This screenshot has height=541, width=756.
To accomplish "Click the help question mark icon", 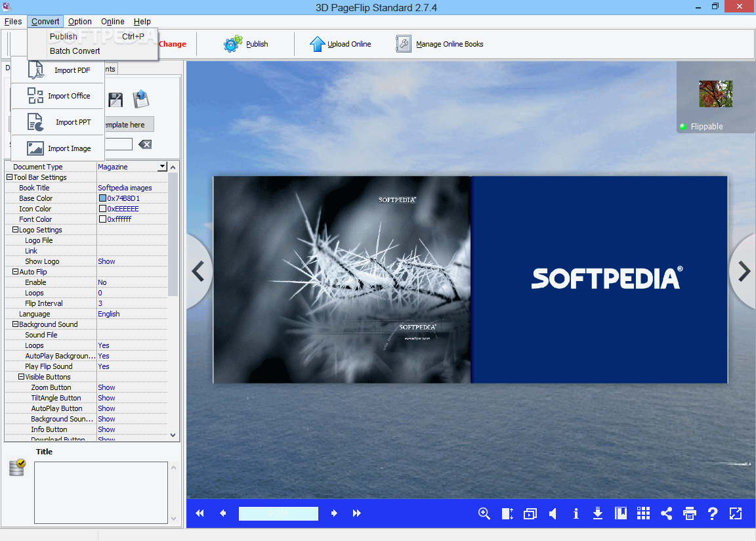I will (x=713, y=513).
